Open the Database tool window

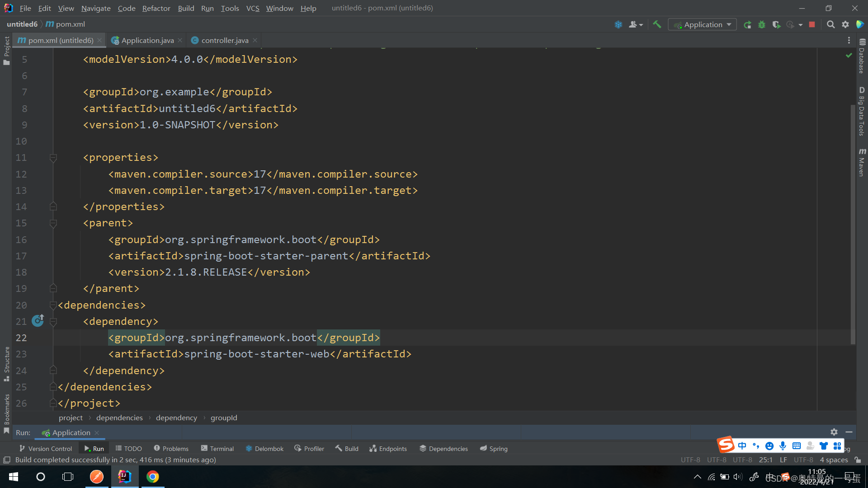(x=862, y=56)
